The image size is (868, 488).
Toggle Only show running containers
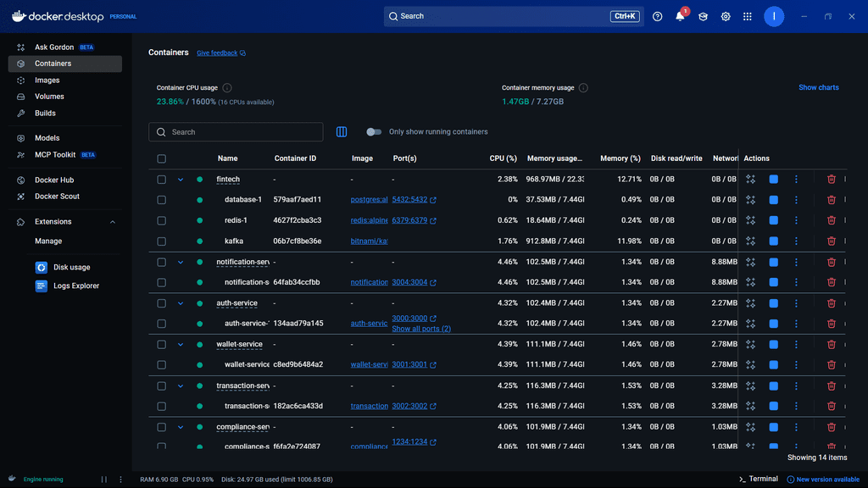[x=374, y=131]
